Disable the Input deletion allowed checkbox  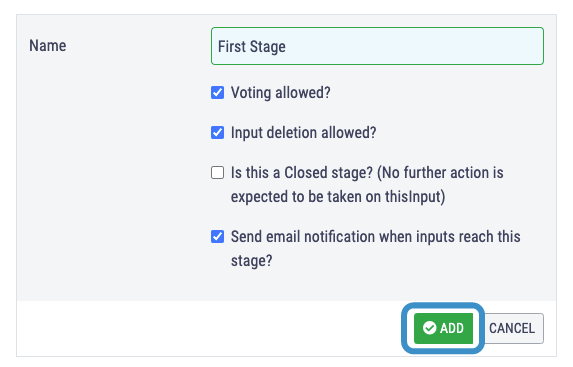click(x=217, y=132)
